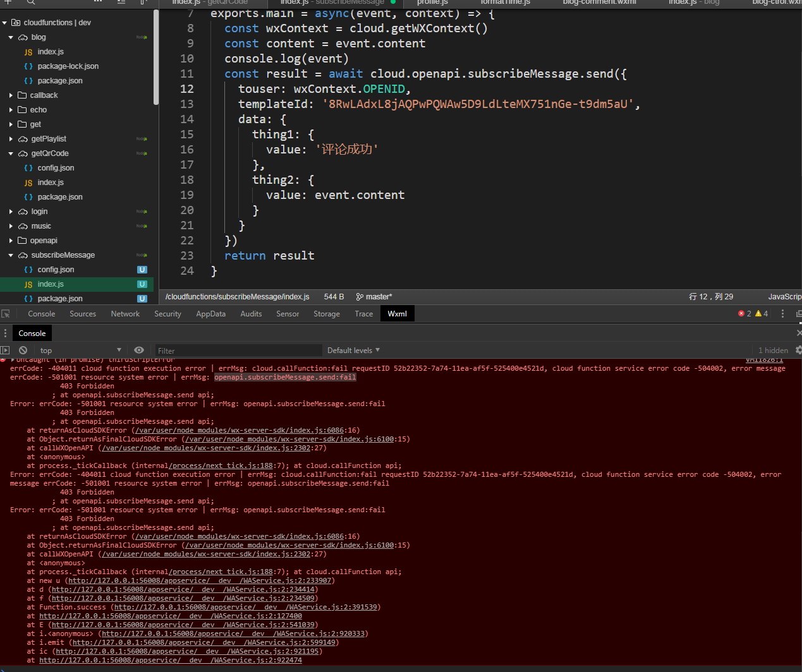Collapse the getQrCode folder arrow
Image resolution: width=802 pixels, height=672 pixels.
(11, 153)
